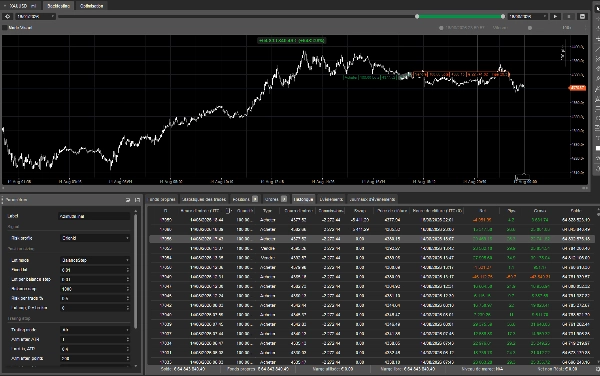Click the rightmost button next to stop
This screenshot has width=600, height=376.
pyautogui.click(x=582, y=16)
